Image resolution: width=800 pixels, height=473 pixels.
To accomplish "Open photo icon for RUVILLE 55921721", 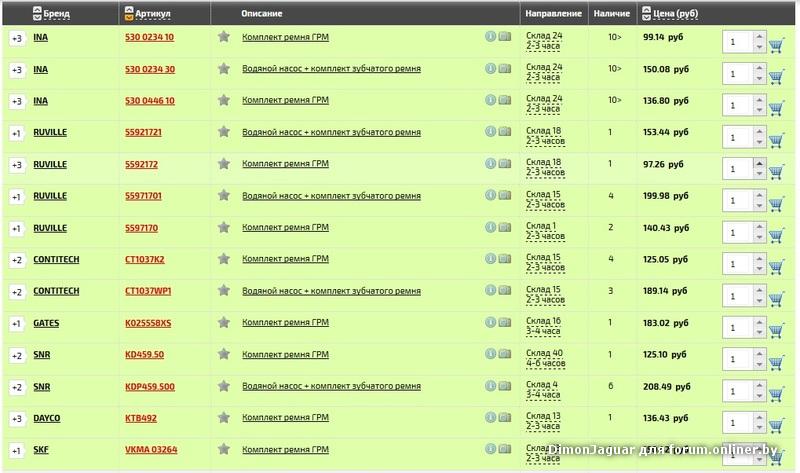I will point(505,132).
